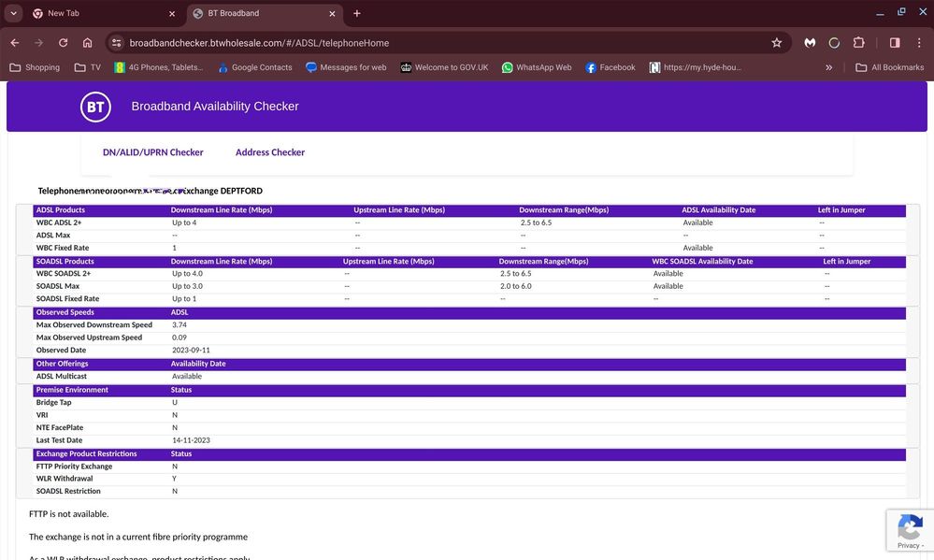
Task: Open the Google Contacts bookmark
Action: click(255, 67)
